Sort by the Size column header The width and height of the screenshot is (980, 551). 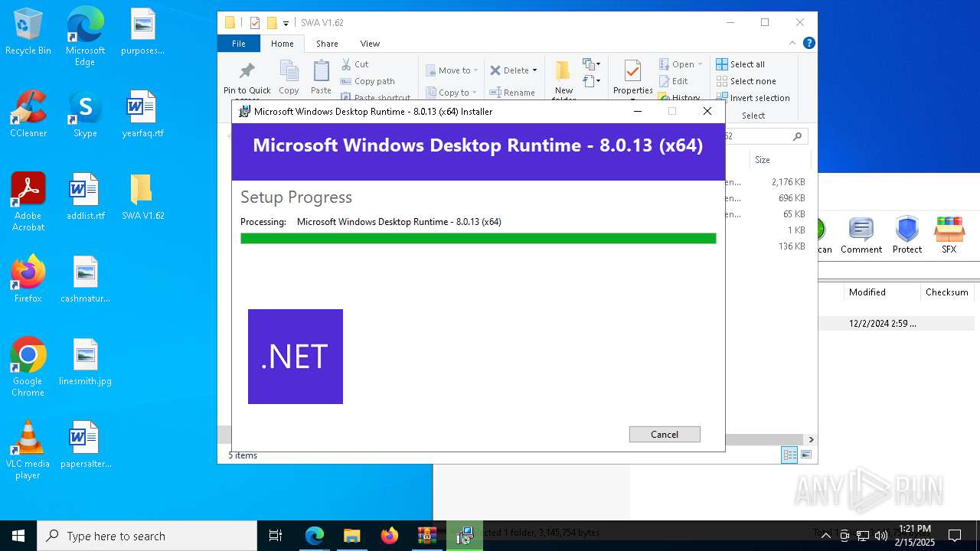[x=763, y=160]
